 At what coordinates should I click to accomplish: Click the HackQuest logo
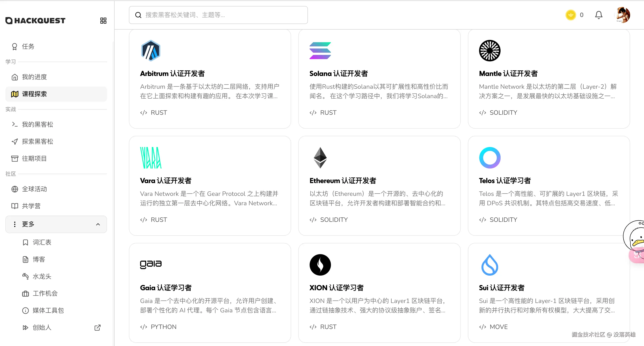pos(36,21)
